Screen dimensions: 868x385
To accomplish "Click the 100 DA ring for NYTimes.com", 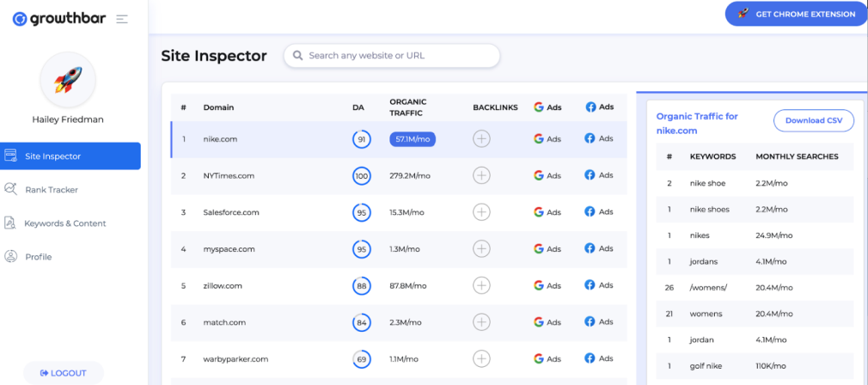I will [362, 176].
